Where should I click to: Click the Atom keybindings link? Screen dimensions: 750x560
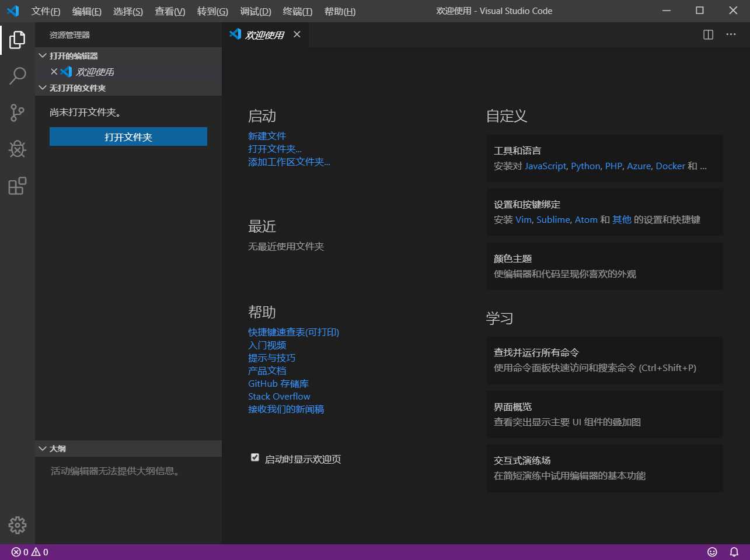586,219
